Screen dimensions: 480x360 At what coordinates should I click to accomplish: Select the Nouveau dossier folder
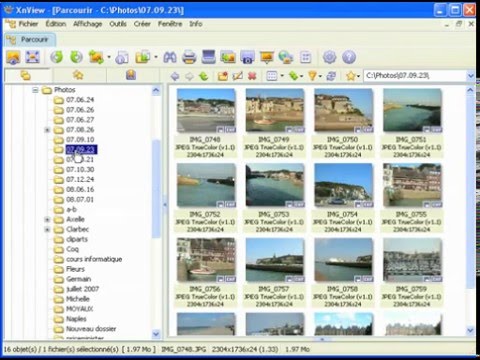pyautogui.click(x=91, y=329)
